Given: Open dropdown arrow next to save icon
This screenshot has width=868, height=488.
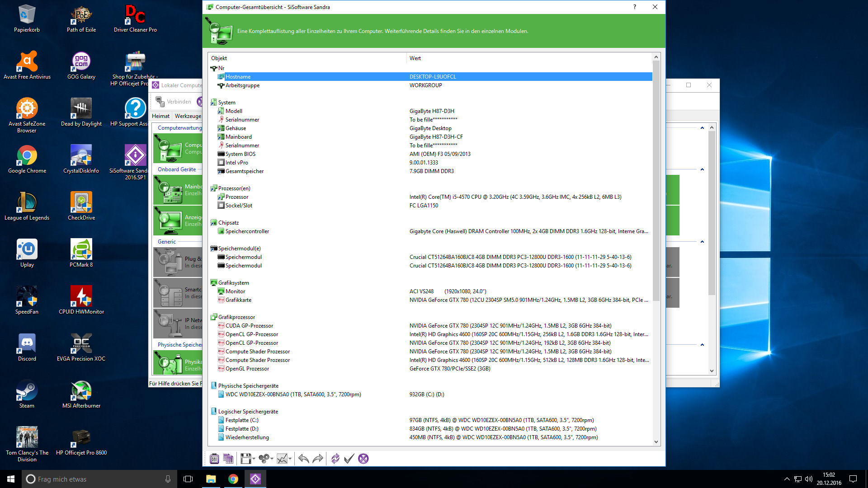Looking at the screenshot, I should [254, 459].
